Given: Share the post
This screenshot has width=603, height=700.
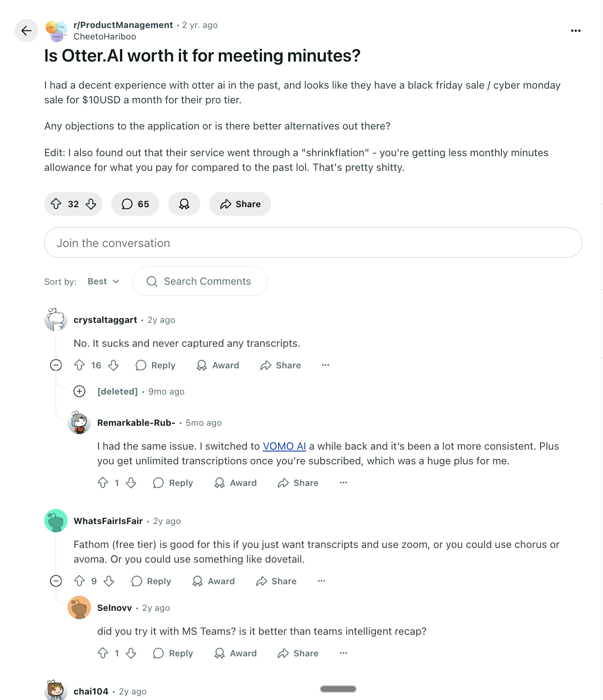Looking at the screenshot, I should click(x=239, y=204).
